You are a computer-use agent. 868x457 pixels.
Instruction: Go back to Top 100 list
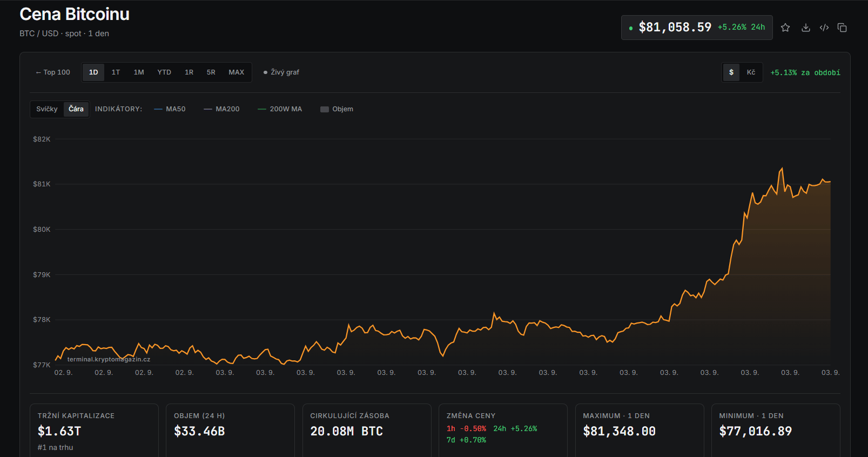(x=53, y=72)
